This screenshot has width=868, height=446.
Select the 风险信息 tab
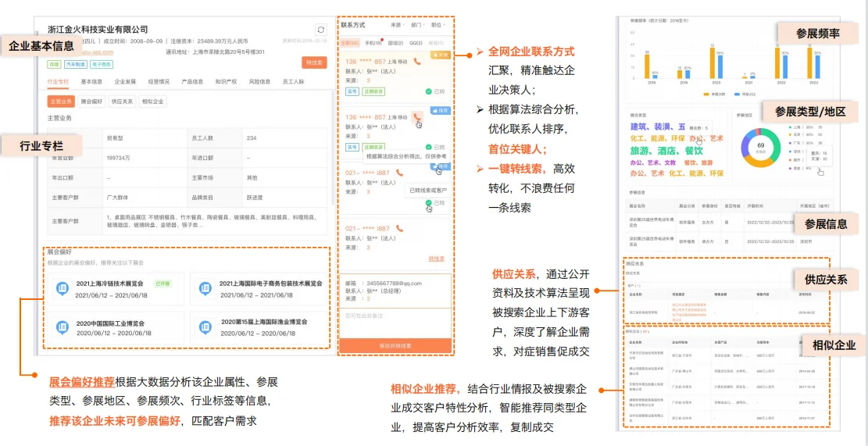pyautogui.click(x=259, y=81)
